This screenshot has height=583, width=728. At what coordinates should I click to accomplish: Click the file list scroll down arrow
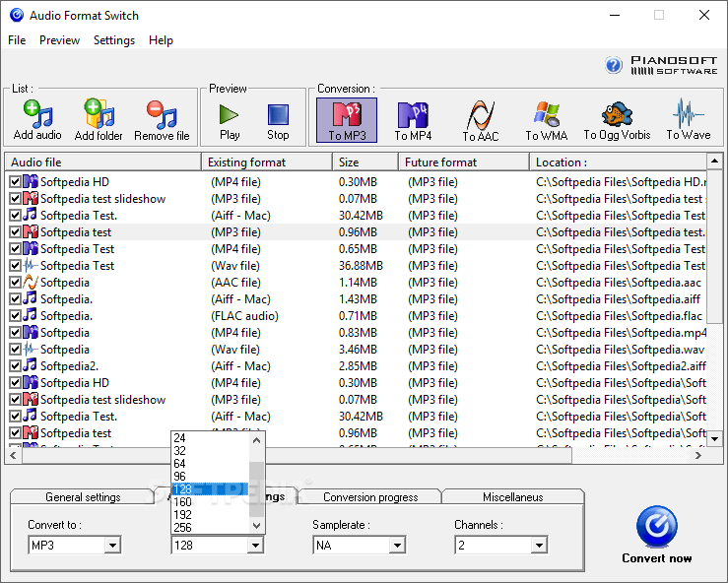pyautogui.click(x=714, y=438)
